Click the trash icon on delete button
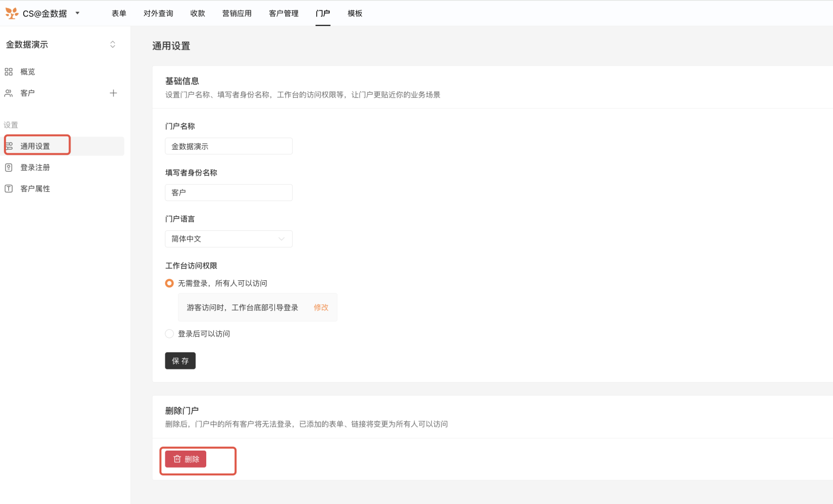The width and height of the screenshot is (833, 504). (x=177, y=459)
